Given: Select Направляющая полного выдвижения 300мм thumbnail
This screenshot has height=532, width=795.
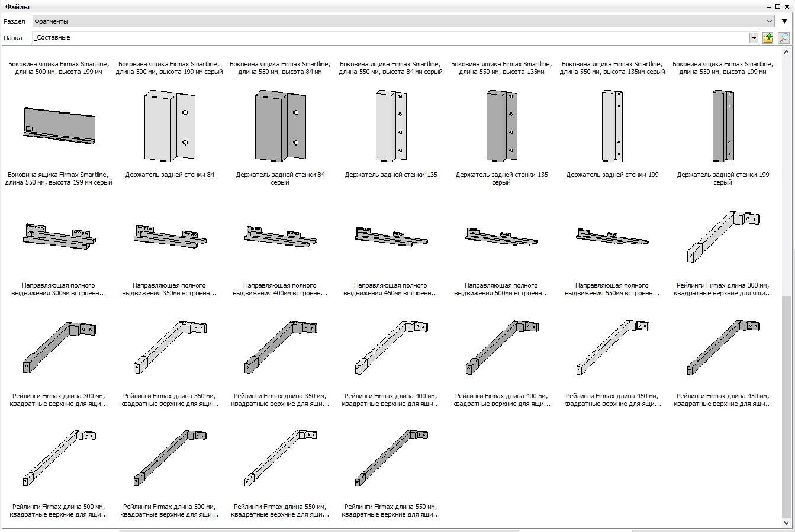Looking at the screenshot, I should coord(59,236).
